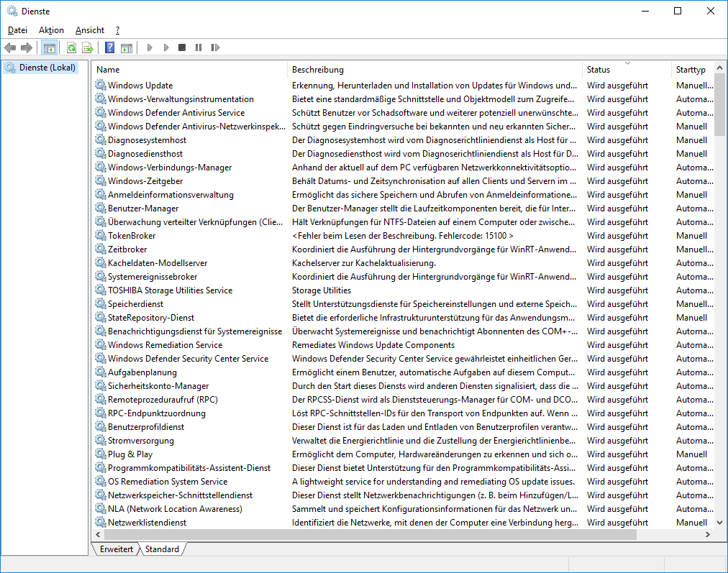Toggle the console tree show/hide icon
The image size is (728, 573).
[x=49, y=47]
